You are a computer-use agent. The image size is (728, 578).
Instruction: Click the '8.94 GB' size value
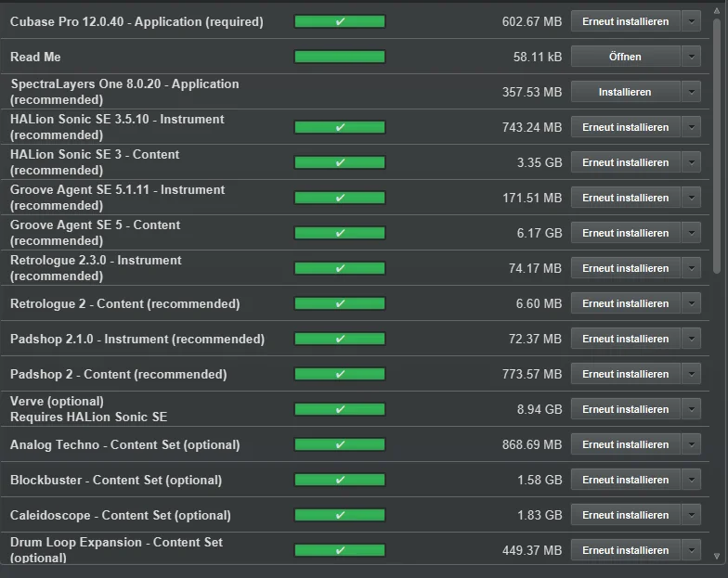tap(539, 410)
